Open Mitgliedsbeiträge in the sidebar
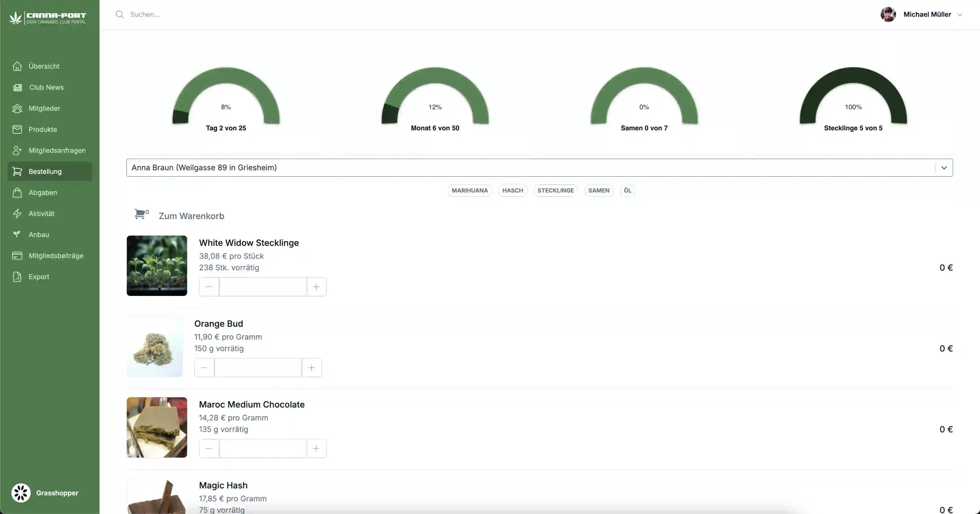 (x=56, y=256)
